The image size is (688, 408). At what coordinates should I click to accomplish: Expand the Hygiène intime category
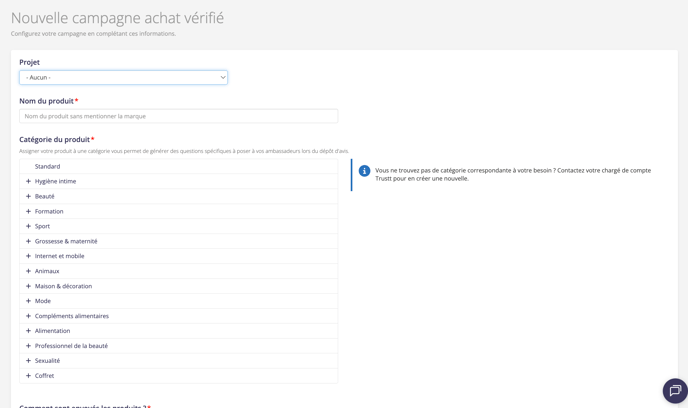[x=28, y=181]
